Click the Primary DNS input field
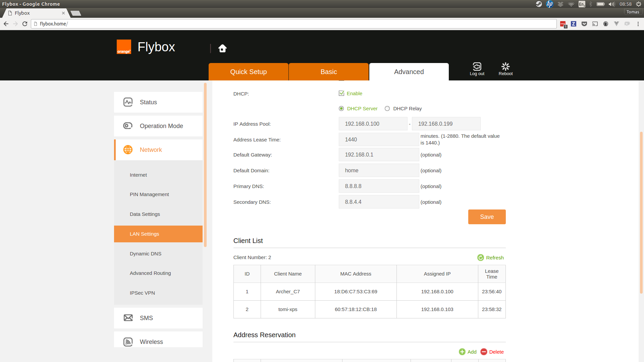Screen dimensions: 644x362 [x=378, y=186]
